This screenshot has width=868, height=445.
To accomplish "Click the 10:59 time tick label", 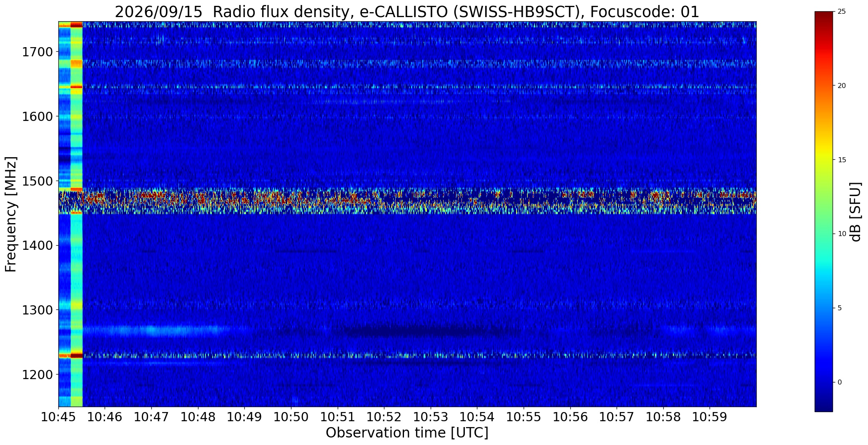I will pyautogui.click(x=710, y=417).
